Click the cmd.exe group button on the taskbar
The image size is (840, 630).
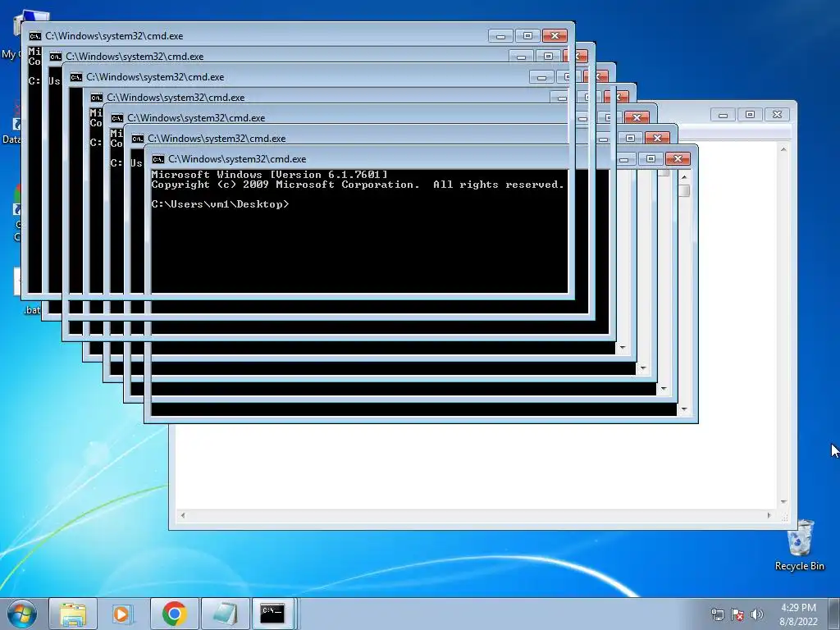274,614
